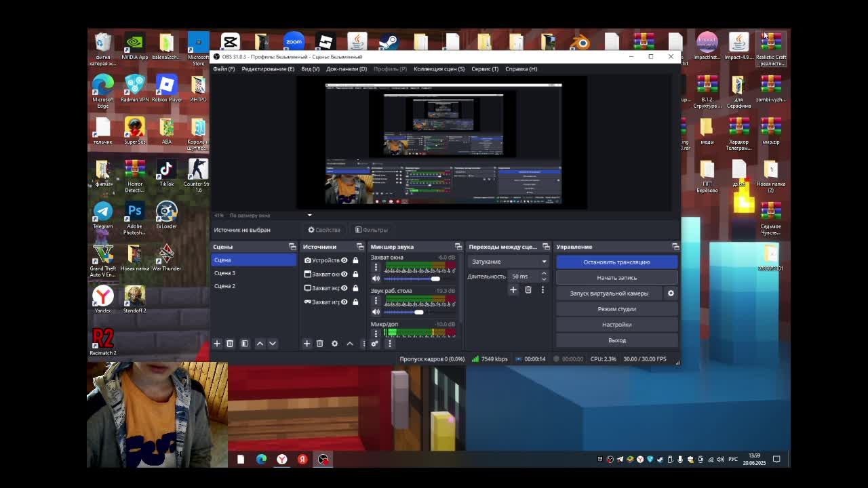Click Запуск виртуальной камеры button

coord(609,293)
